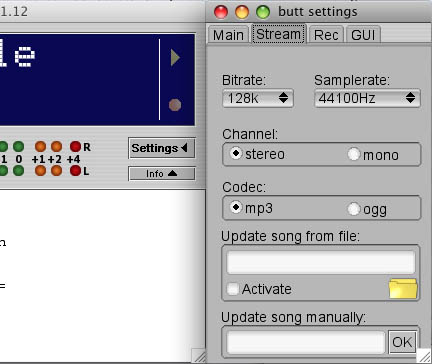Confirm manual song update with OK
This screenshot has height=364, width=432.
(402, 342)
